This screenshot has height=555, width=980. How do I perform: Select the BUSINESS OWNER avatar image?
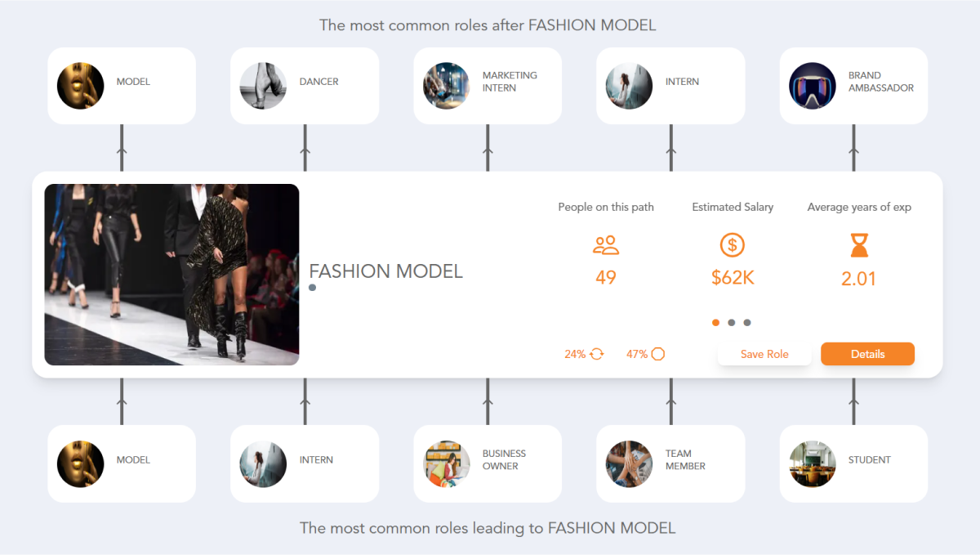446,463
